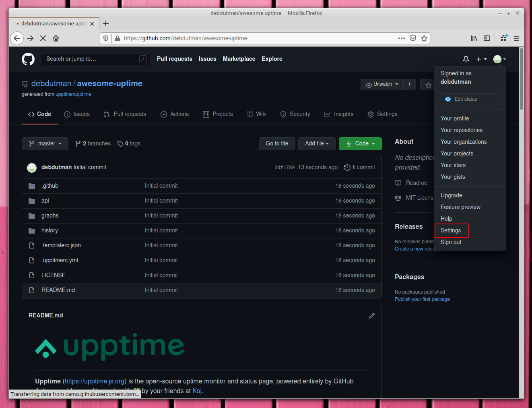The height and width of the screenshot is (408, 532).
Task: Open the Add file dropdown
Action: [317, 143]
